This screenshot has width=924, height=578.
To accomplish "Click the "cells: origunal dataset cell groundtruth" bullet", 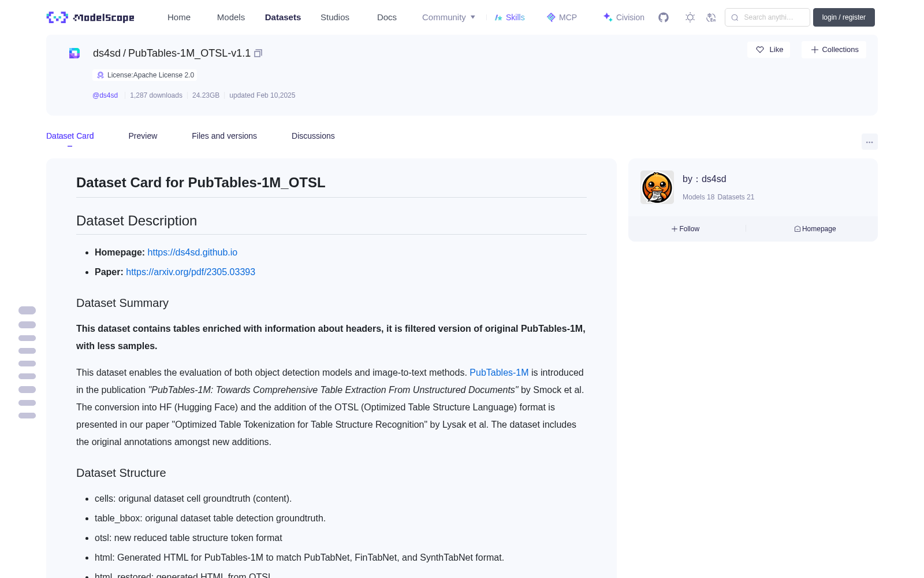I will pos(193,499).
